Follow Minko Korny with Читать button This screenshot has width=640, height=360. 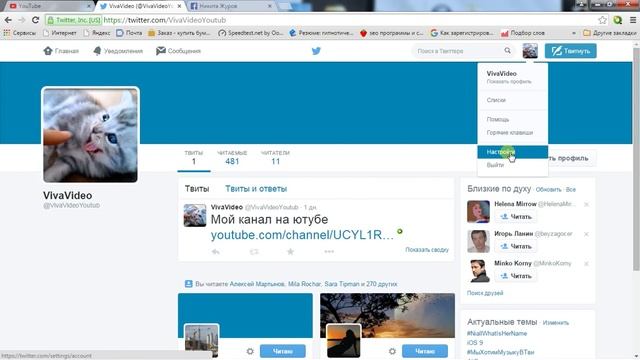[x=516, y=276]
